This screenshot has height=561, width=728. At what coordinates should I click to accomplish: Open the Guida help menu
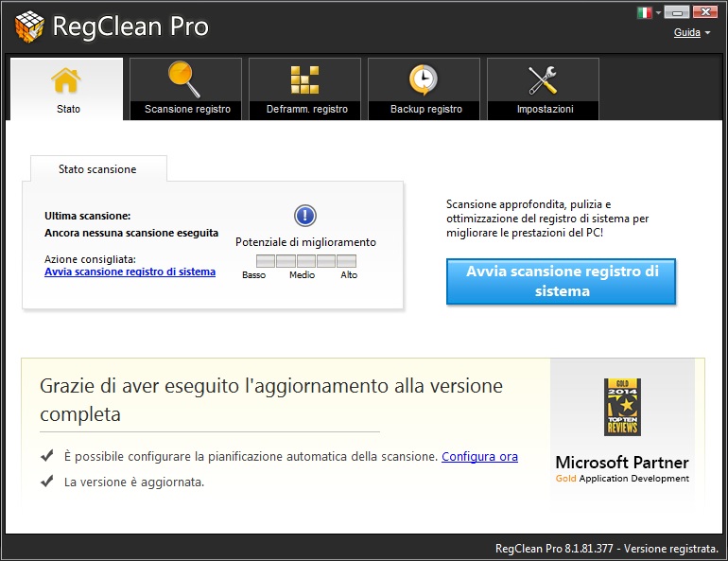click(686, 32)
